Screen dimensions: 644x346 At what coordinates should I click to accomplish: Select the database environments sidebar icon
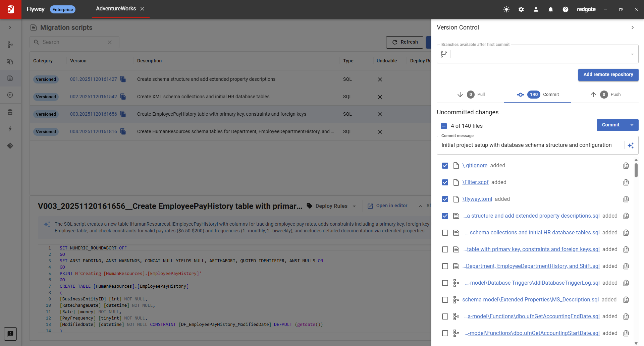coord(10,112)
